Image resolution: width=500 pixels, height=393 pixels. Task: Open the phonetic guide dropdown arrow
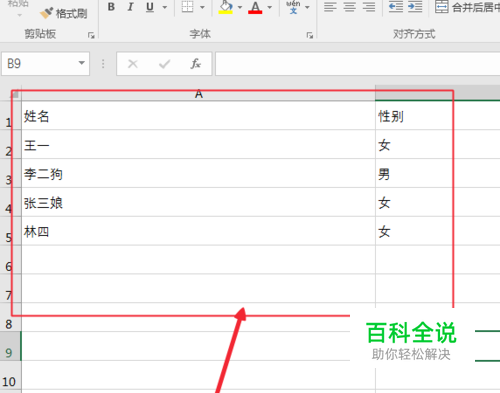(307, 7)
